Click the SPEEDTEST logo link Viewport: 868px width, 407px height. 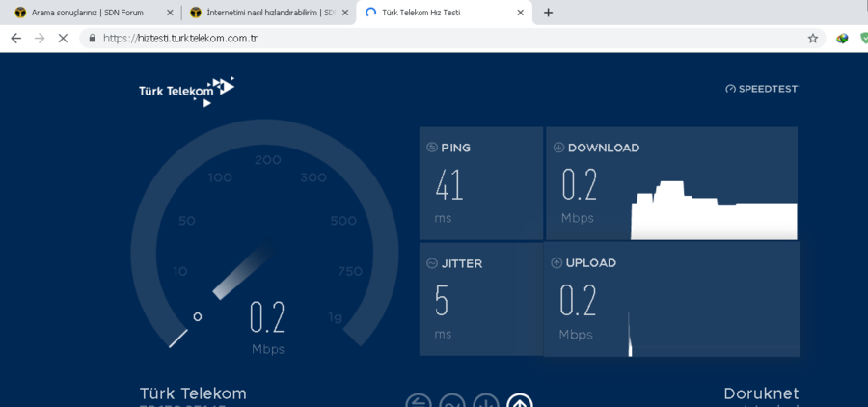click(x=762, y=89)
